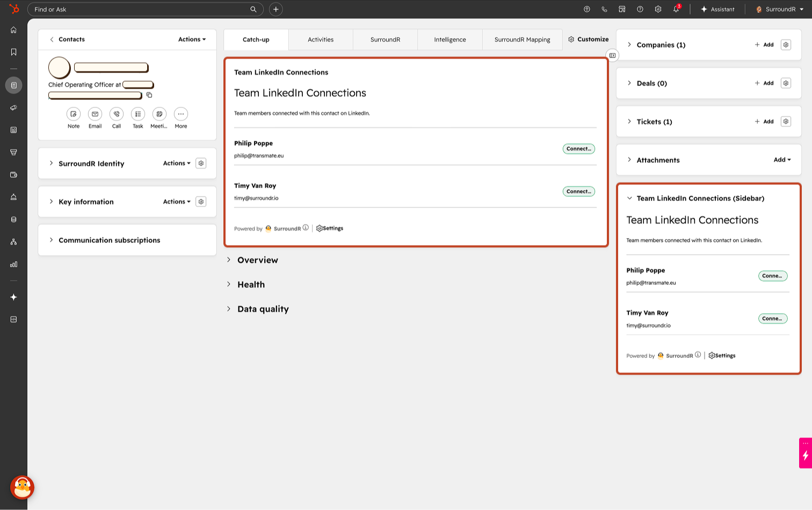812x510 pixels.
Task: Click the More actions ellipsis icon
Action: pos(181,114)
